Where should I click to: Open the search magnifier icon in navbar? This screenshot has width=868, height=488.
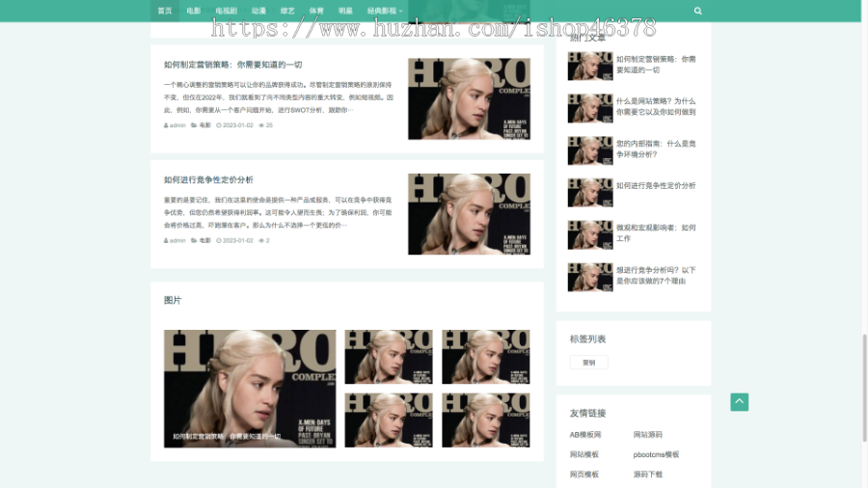697,11
